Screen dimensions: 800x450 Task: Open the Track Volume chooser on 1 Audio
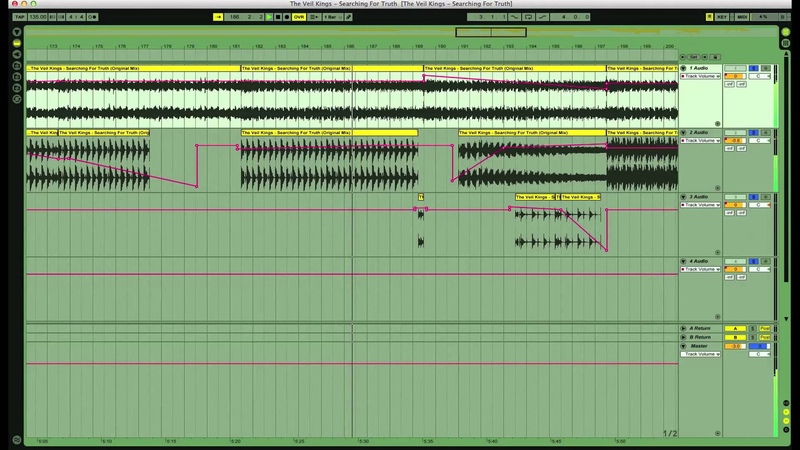(x=700, y=76)
